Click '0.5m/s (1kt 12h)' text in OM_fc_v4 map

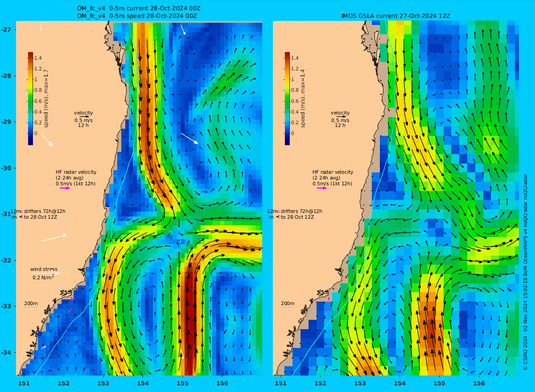(x=75, y=184)
